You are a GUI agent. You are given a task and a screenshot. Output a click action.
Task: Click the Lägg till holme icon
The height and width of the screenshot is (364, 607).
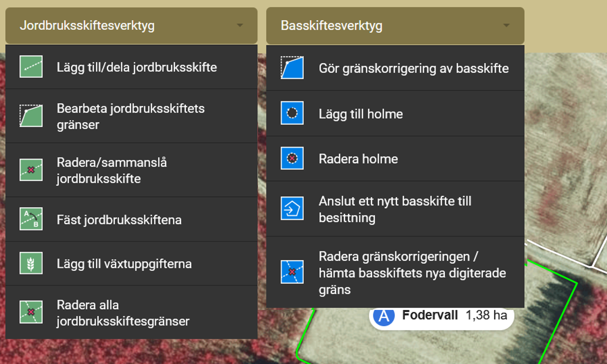pyautogui.click(x=292, y=113)
